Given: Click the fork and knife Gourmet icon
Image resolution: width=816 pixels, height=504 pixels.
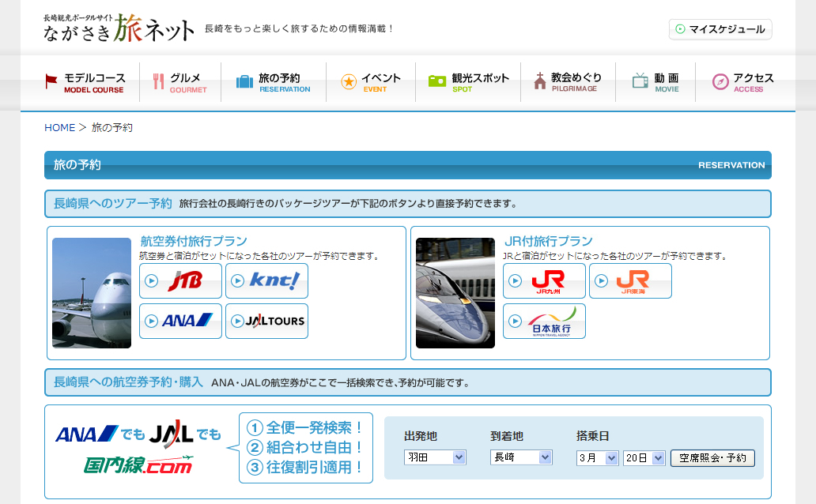Looking at the screenshot, I should [x=159, y=81].
